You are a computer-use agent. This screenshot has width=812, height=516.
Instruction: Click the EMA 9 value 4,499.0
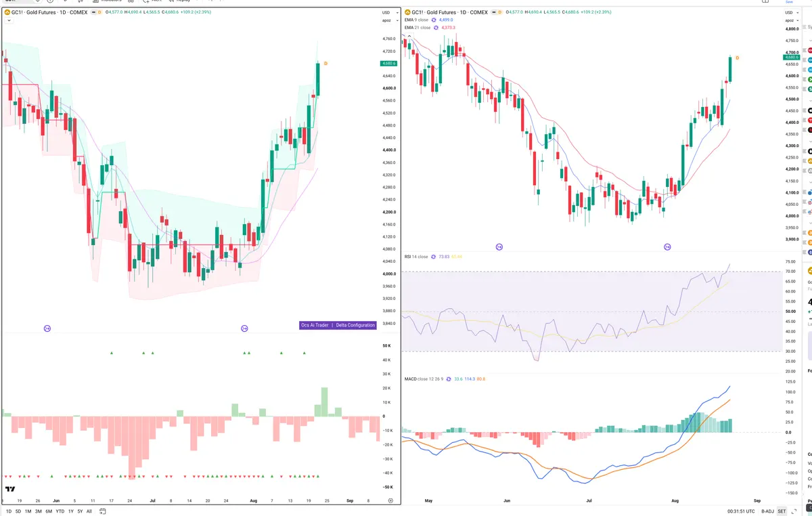pyautogui.click(x=446, y=20)
